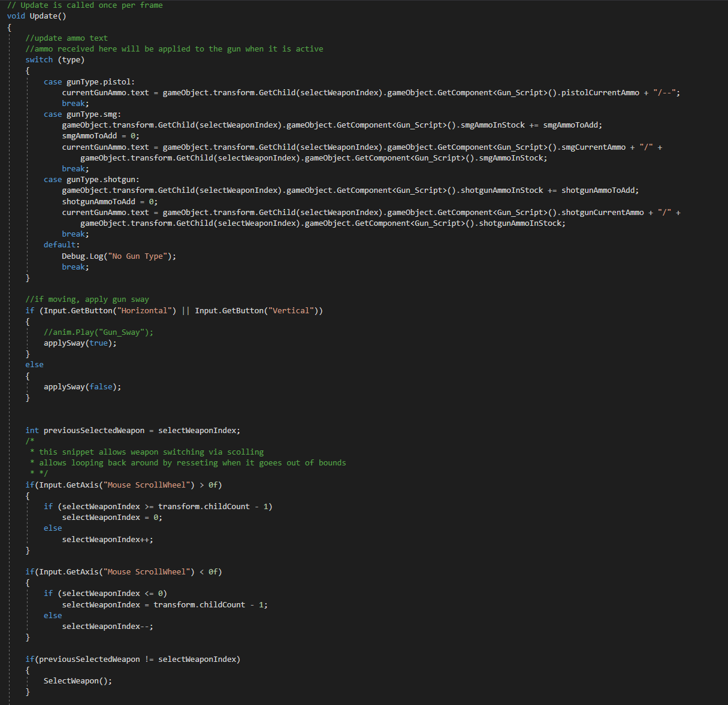The image size is (728, 705).
Task: Place cursor on "selectWeaponIndex++;" statement
Action: click(107, 539)
